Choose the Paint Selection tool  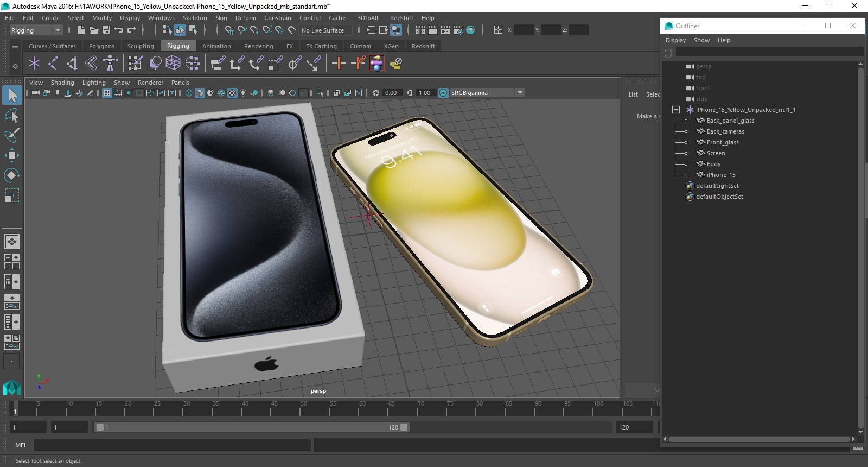[12, 135]
